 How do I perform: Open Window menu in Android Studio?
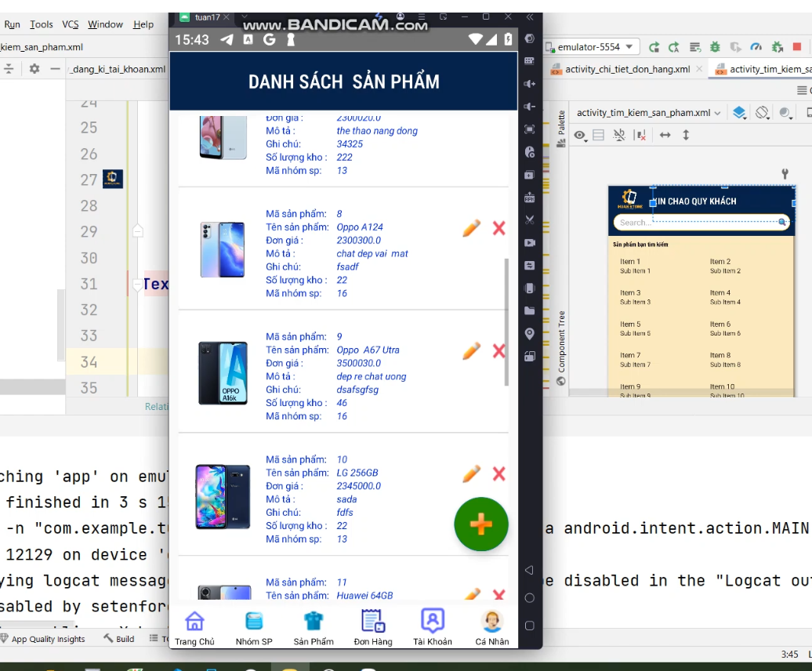coord(105,24)
